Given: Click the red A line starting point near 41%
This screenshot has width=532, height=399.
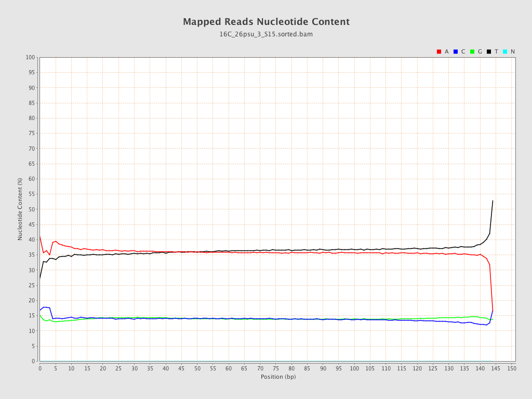Looking at the screenshot, I should pos(40,236).
